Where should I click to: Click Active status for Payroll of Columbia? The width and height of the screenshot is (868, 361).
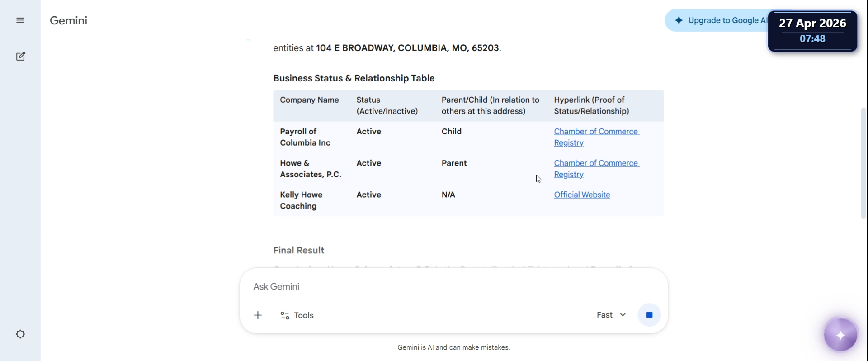pos(369,132)
